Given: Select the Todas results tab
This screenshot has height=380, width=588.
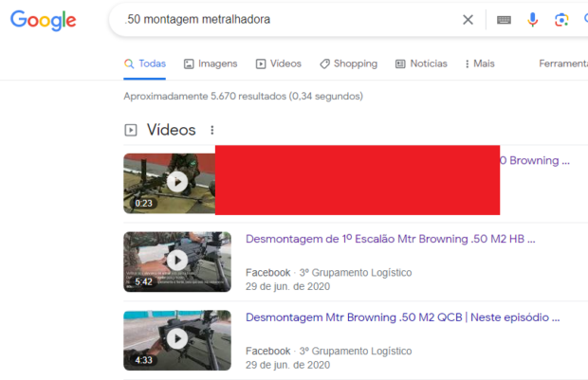Looking at the screenshot, I should point(145,63).
